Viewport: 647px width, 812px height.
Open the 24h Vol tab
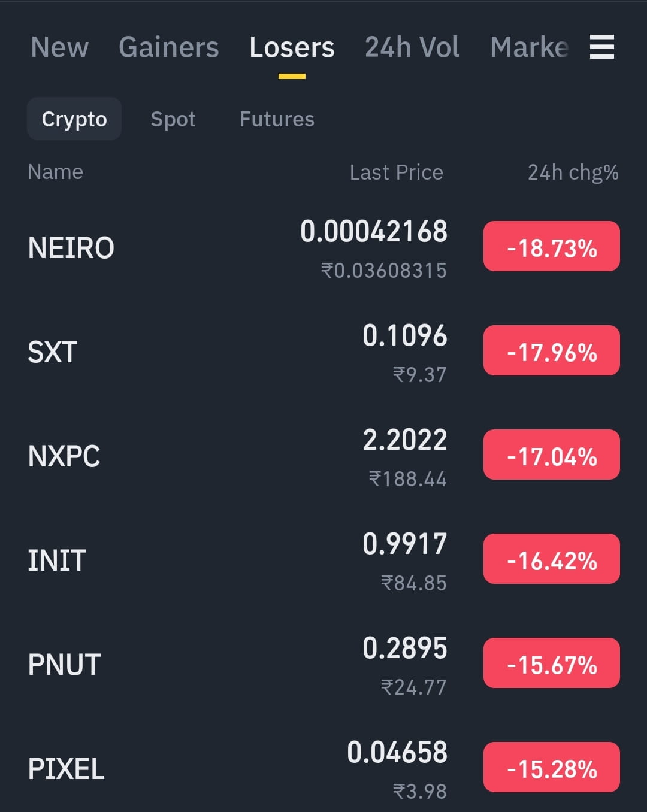(x=412, y=47)
